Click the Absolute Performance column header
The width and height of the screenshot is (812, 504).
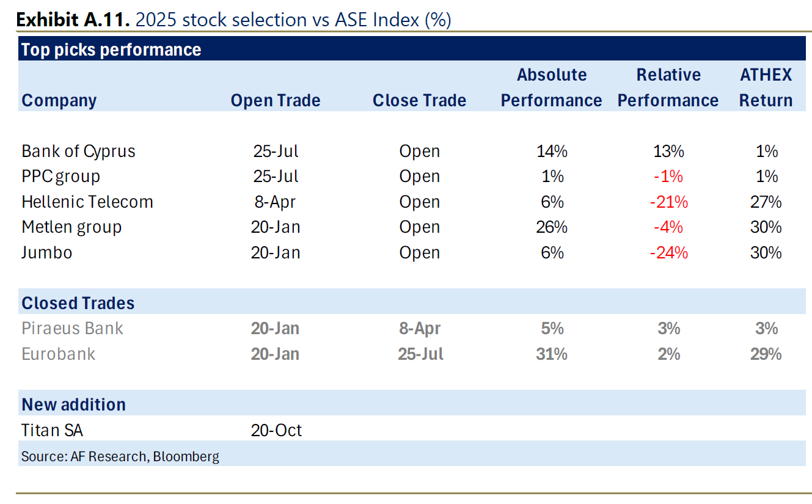coord(551,87)
